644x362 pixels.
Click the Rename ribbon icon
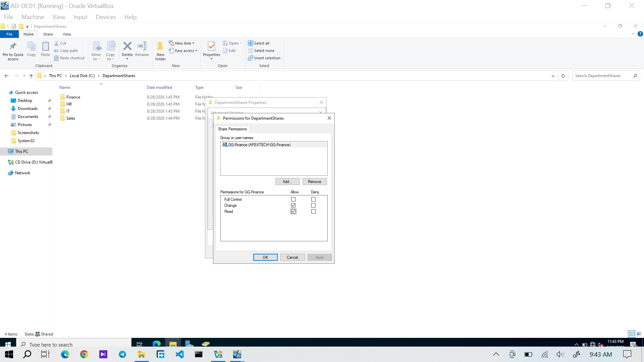tap(142, 46)
